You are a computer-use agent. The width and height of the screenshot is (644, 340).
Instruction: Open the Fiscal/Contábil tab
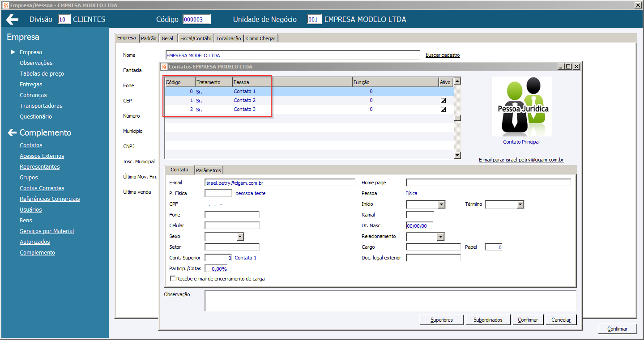pyautogui.click(x=196, y=38)
